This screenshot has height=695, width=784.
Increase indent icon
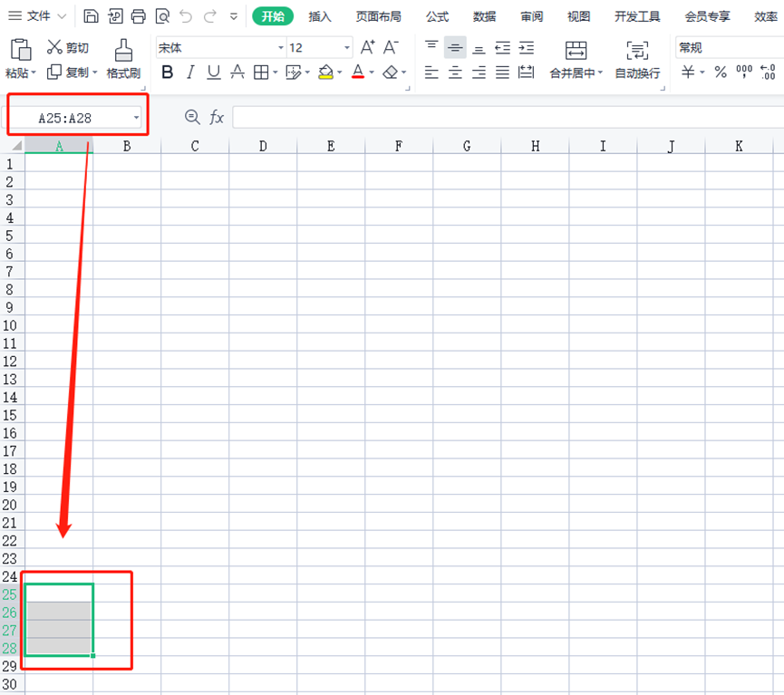point(526,48)
